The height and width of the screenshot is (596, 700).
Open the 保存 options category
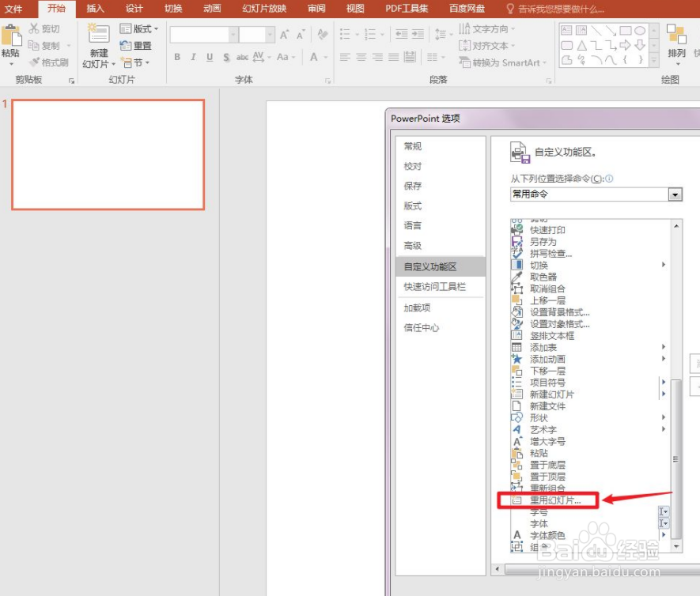tap(413, 186)
